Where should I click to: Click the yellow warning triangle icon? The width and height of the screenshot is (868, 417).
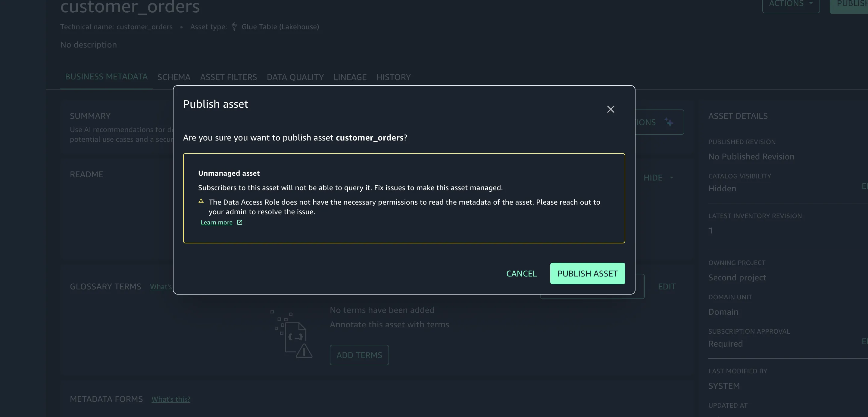coord(201,201)
